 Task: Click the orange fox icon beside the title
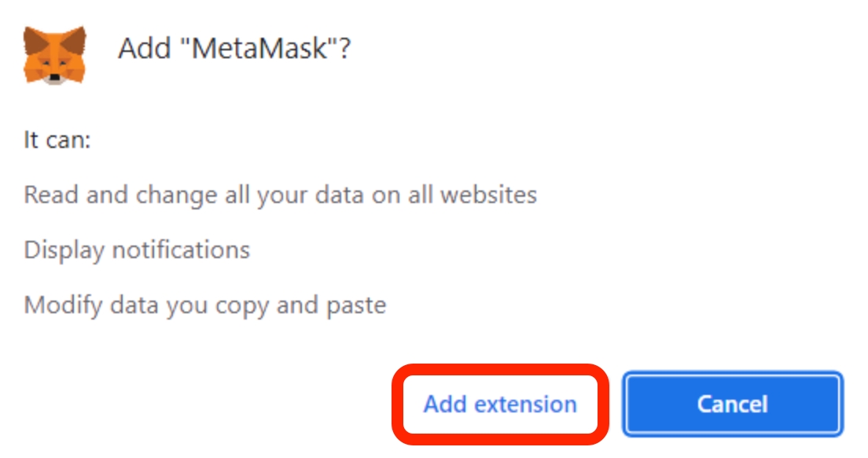point(54,54)
